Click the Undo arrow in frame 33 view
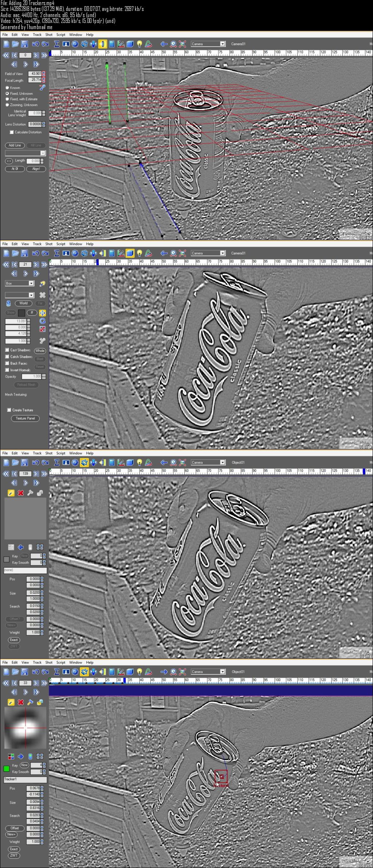The width and height of the screenshot is (373, 868). 36,672
